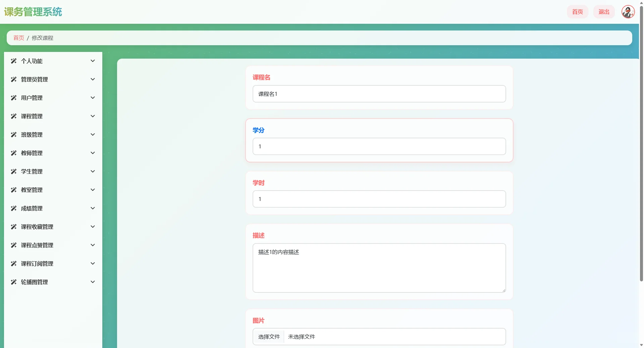Click the wand icon beside 用户管理
The image size is (644, 348).
pyautogui.click(x=13, y=98)
